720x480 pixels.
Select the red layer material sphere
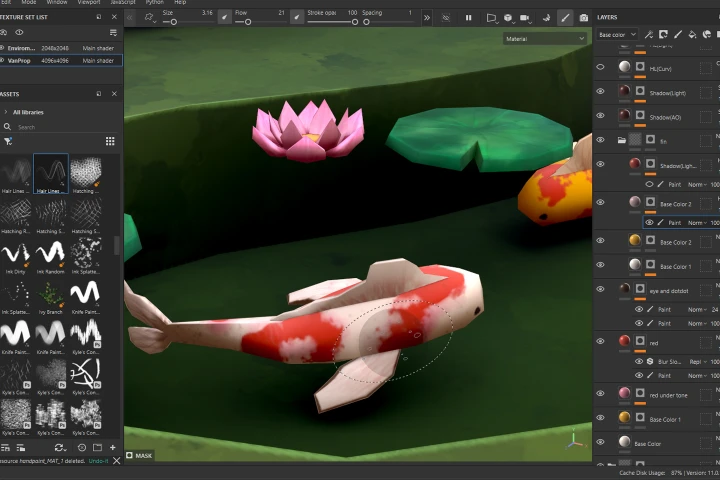point(624,341)
